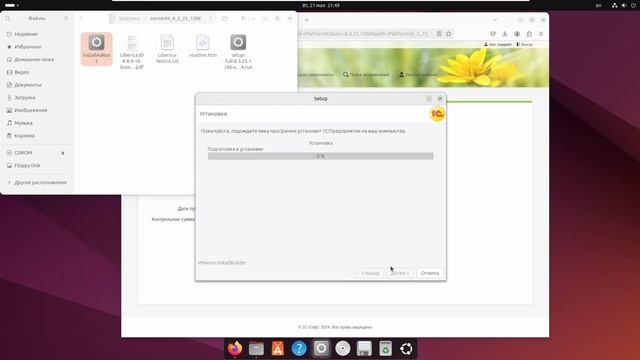640x360 pixels.
Task: Click power icon in system tray
Action: (x=633, y=5)
